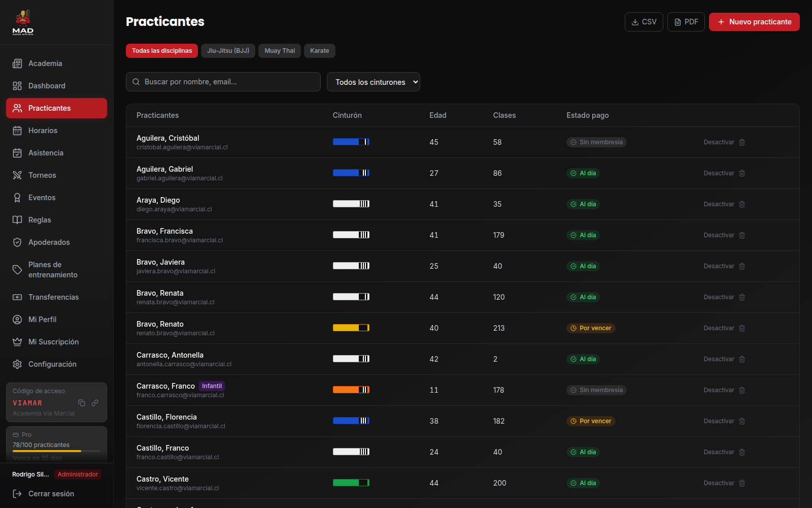Export list as CSV
Image resolution: width=812 pixels, height=508 pixels.
tap(644, 22)
